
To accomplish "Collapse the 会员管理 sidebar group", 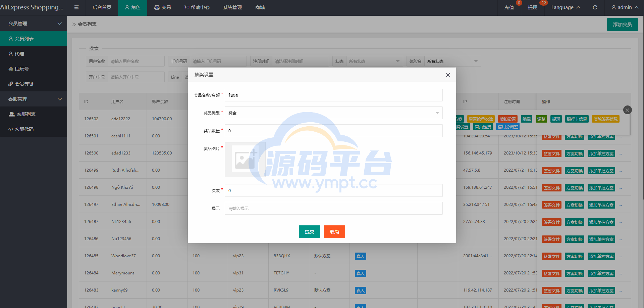I will click(x=34, y=24).
